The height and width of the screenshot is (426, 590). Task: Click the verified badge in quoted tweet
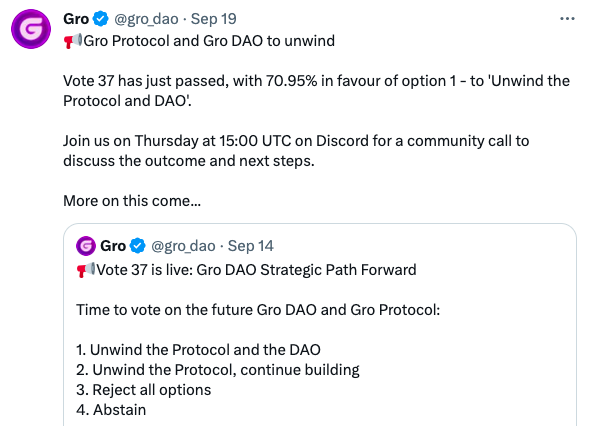138,246
